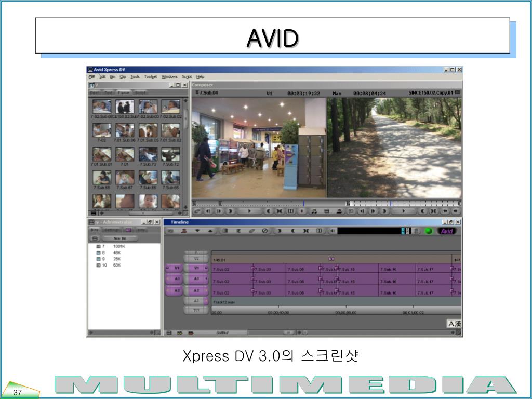Mark IN on record monitor
Image resolution: width=532 pixels, height=399 pixels.
click(384, 211)
